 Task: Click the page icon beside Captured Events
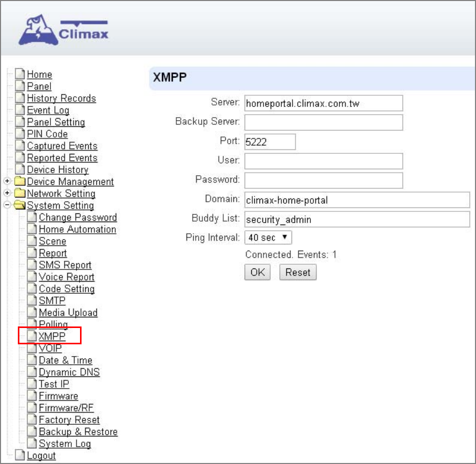click(x=20, y=145)
